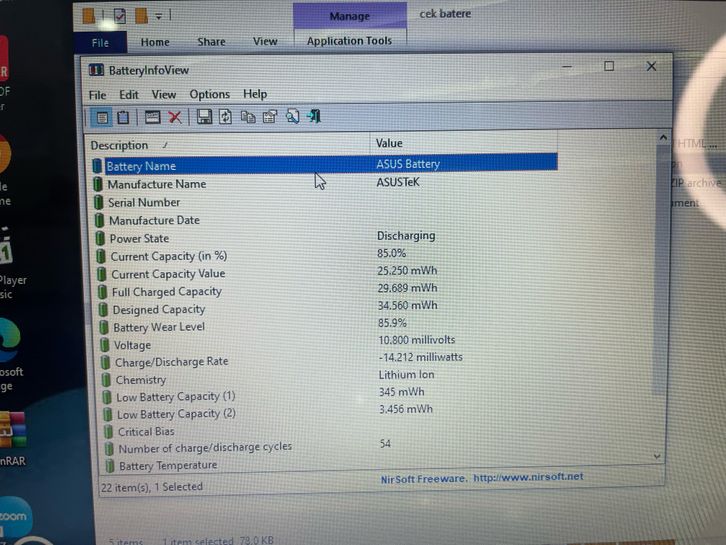Screen dimensions: 726x545
Task: Switch to View tab in Explorer window
Action: (x=265, y=41)
